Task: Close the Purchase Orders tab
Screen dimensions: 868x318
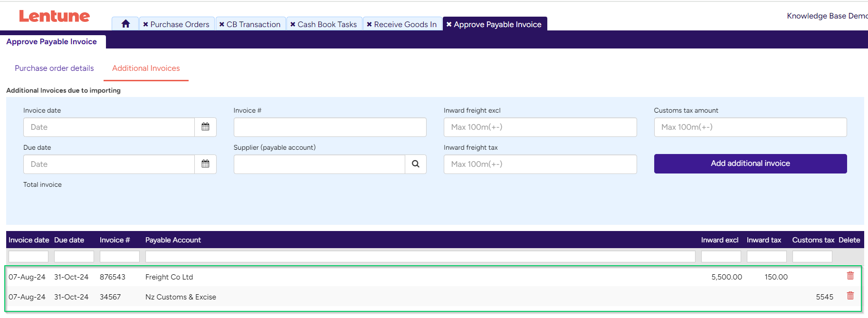Action: (145, 24)
